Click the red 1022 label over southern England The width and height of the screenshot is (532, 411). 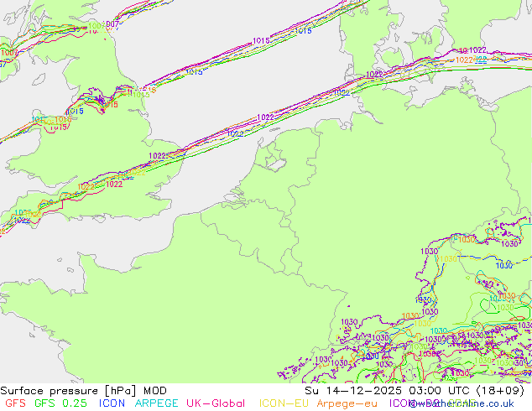coord(114,185)
